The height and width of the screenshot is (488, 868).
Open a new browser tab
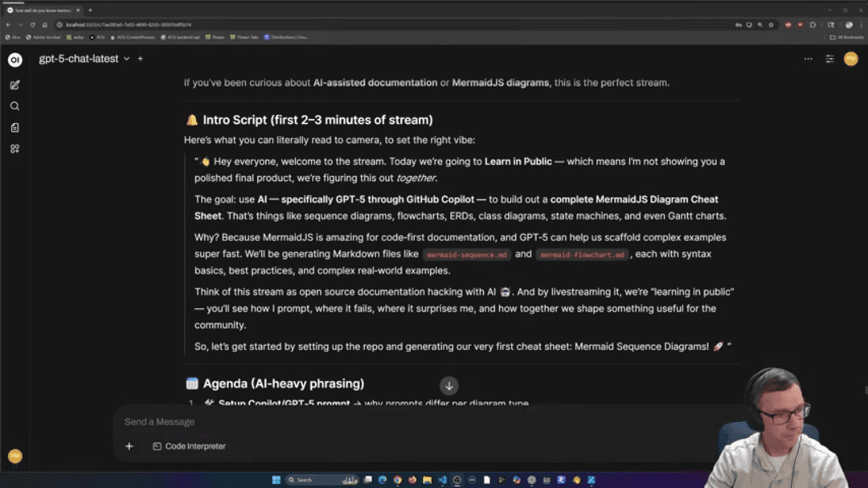[x=90, y=10]
